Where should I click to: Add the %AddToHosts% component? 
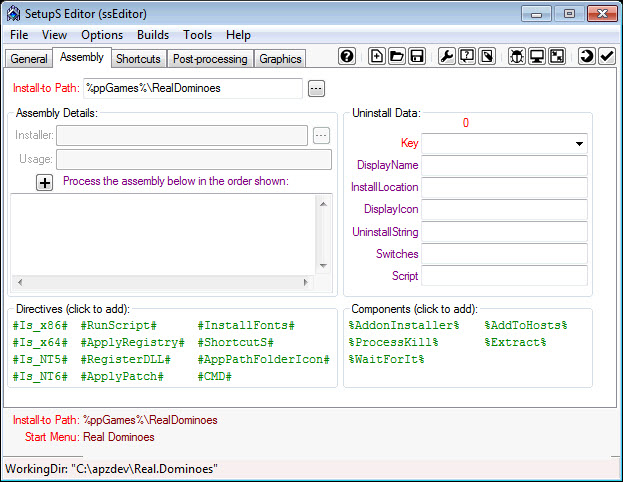coord(526,325)
